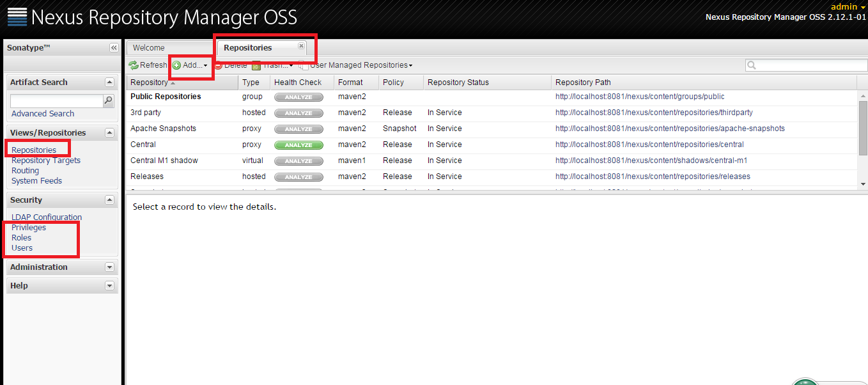Click green Analyze for Central

coord(298,145)
